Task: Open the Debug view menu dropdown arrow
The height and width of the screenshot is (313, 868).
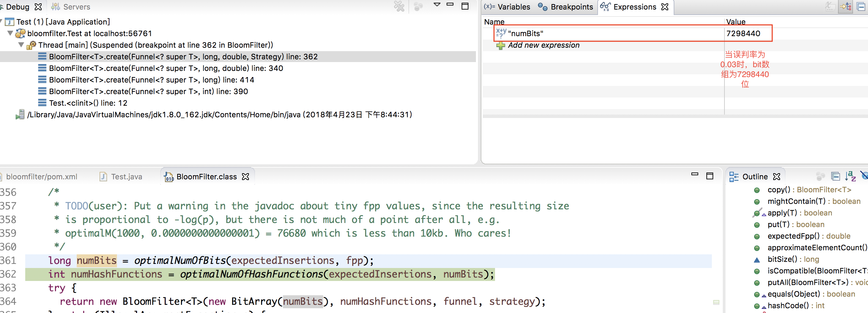Action: (x=437, y=5)
